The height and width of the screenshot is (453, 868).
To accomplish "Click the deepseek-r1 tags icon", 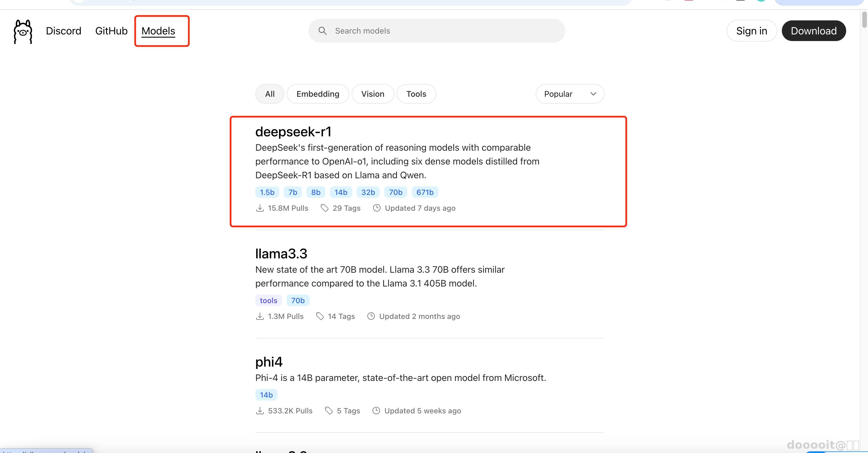I will point(324,208).
